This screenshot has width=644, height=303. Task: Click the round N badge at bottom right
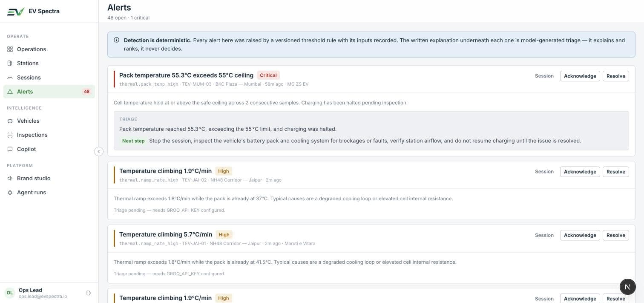click(x=627, y=287)
